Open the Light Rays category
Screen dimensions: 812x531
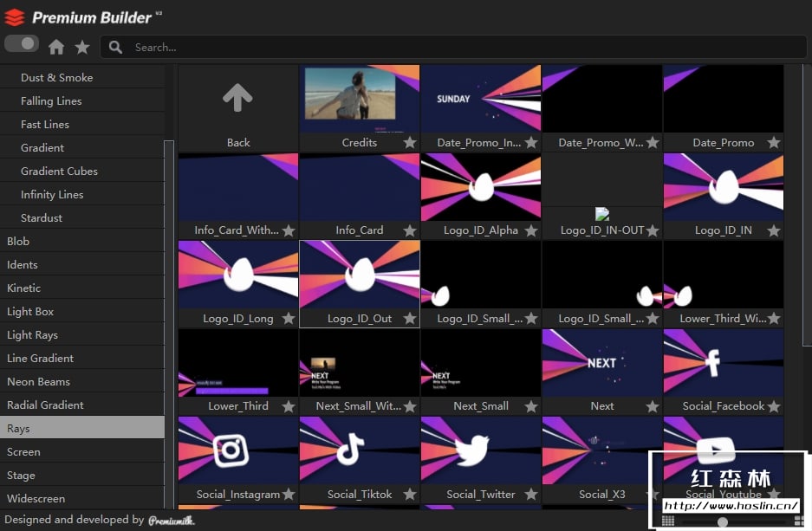coord(32,335)
